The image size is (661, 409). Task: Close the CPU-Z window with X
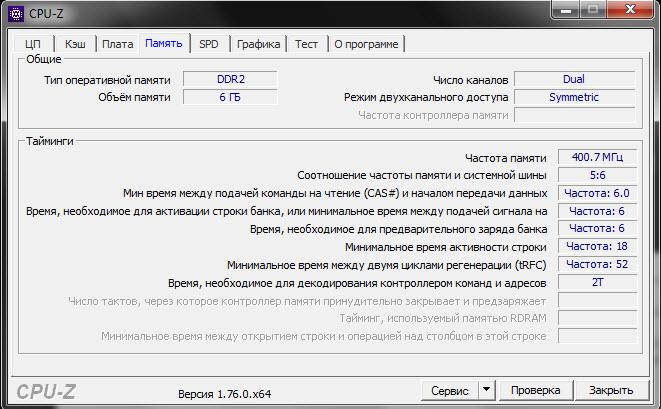tap(630, 10)
